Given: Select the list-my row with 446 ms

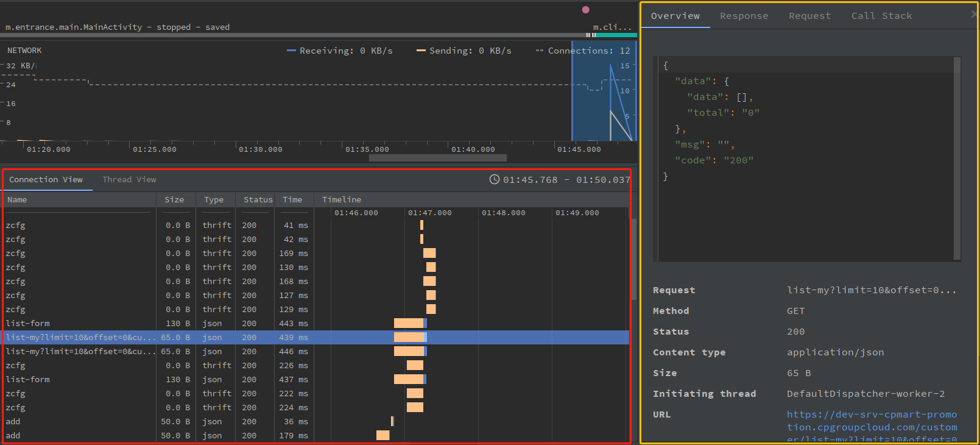Looking at the screenshot, I should coord(316,351).
